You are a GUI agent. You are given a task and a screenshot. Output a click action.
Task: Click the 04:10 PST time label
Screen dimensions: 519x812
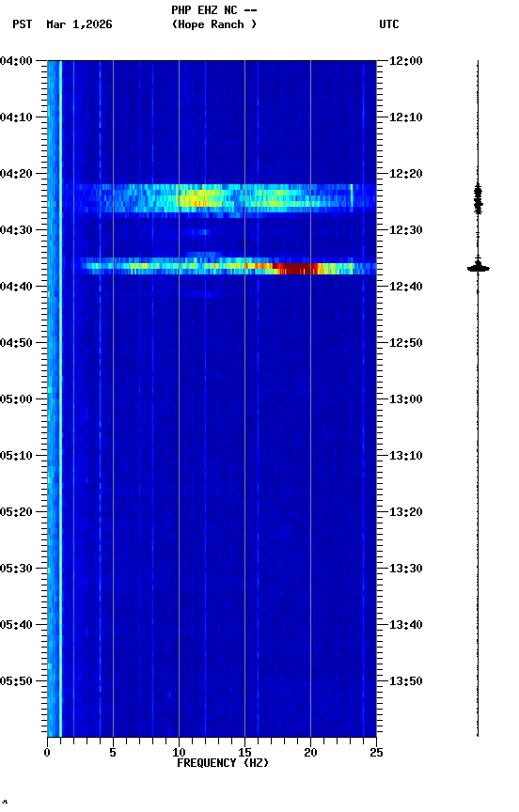pos(16,117)
